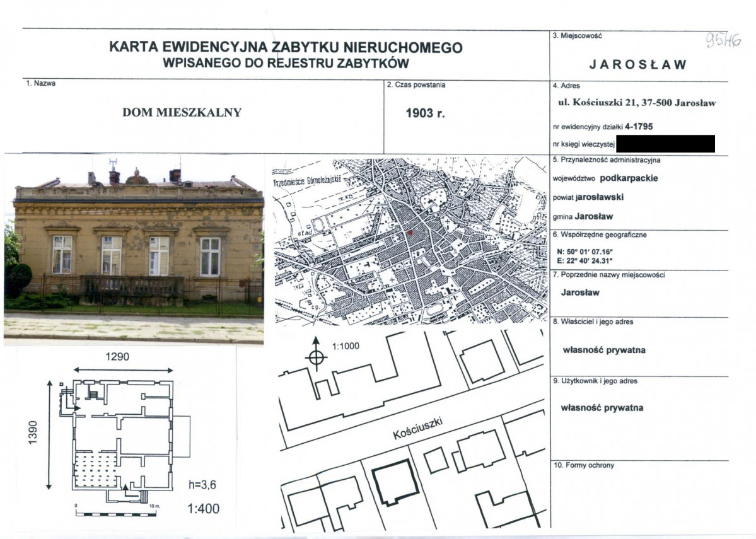Click the '1:400' scale label
This screenshot has height=539, width=756.
[x=204, y=509]
